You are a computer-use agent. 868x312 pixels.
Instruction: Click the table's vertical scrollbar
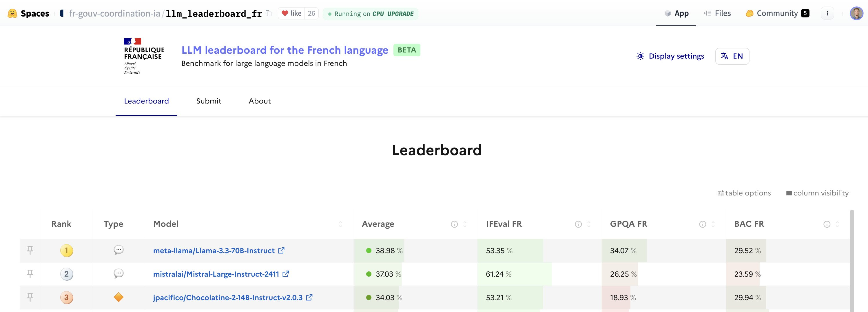click(852, 261)
